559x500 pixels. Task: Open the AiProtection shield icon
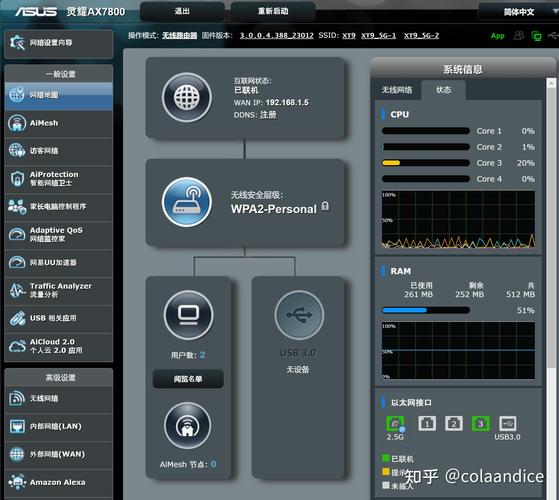[x=17, y=178]
